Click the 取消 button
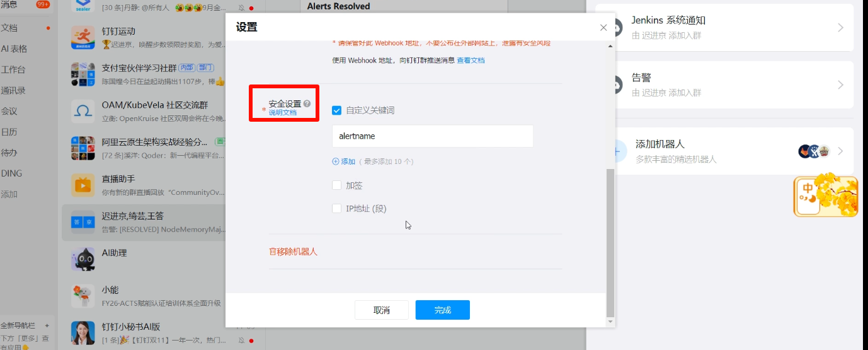Image resolution: width=868 pixels, height=350 pixels. [x=382, y=310]
